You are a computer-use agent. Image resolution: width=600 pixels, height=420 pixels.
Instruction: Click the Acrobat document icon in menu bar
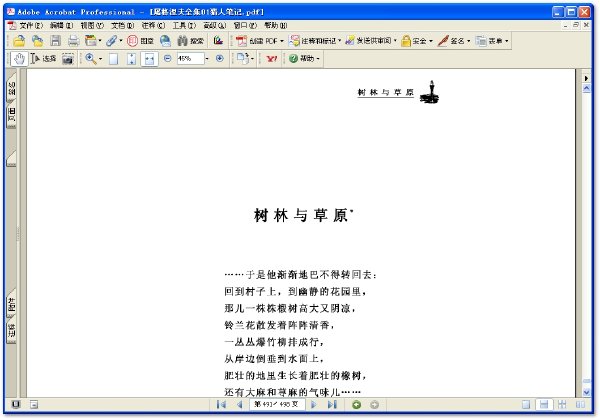click(x=12, y=25)
